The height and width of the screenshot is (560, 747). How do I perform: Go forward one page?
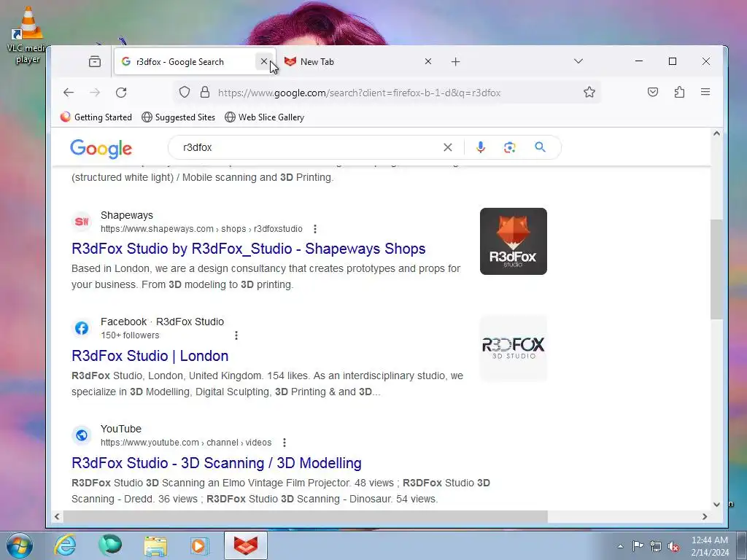[95, 93]
